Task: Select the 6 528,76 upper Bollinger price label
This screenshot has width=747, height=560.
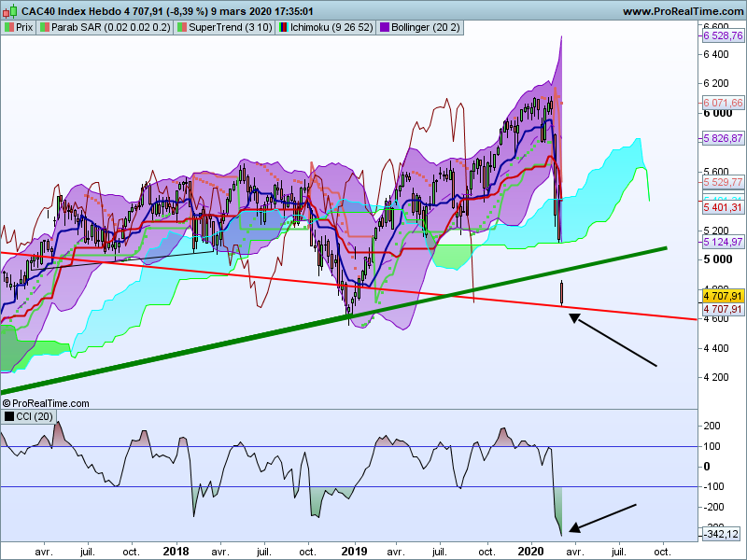Action: pyautogui.click(x=723, y=35)
